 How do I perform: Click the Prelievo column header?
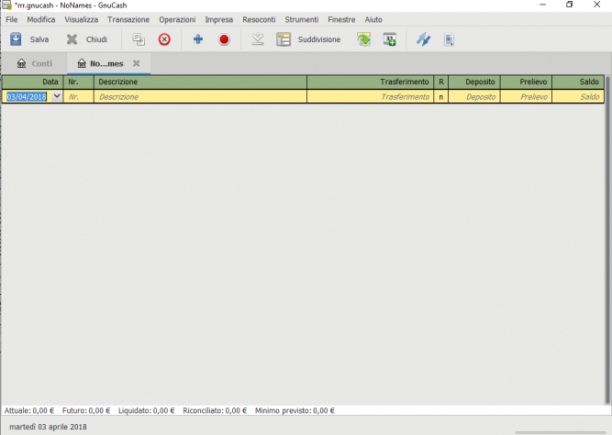pyautogui.click(x=526, y=82)
